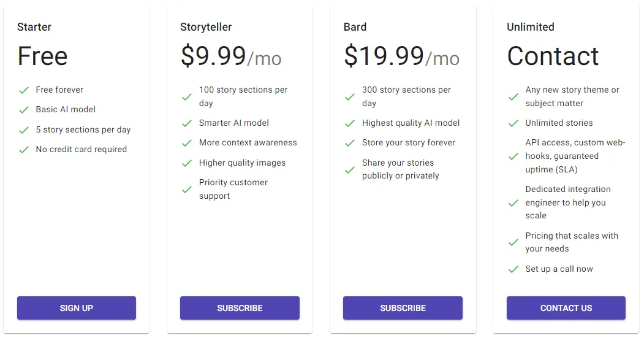The width and height of the screenshot is (644, 338).
Task: Click the Contact Us button
Action: (566, 308)
